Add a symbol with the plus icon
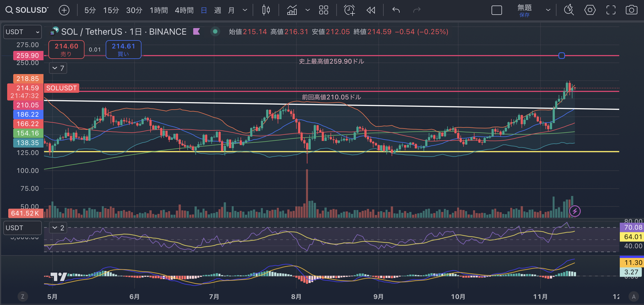Viewport: 644px width, 305px height. pyautogui.click(x=64, y=10)
